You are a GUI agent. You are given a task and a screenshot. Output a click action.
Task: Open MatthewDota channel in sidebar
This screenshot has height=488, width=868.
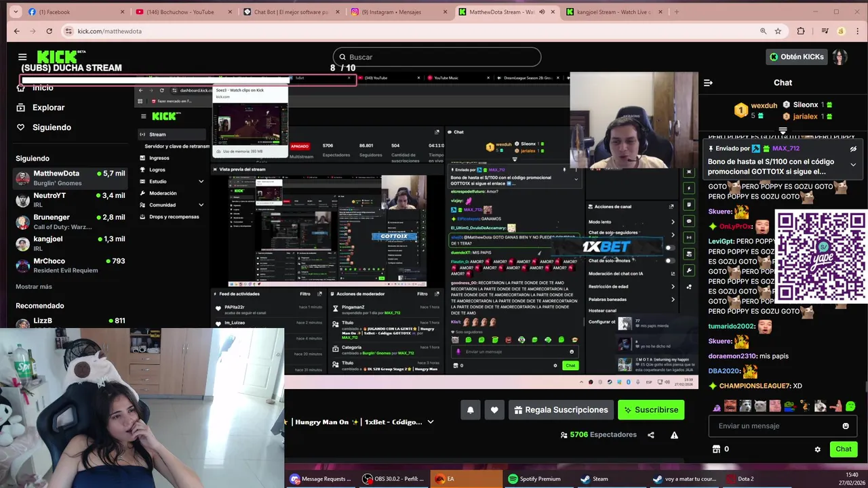pyautogui.click(x=71, y=178)
